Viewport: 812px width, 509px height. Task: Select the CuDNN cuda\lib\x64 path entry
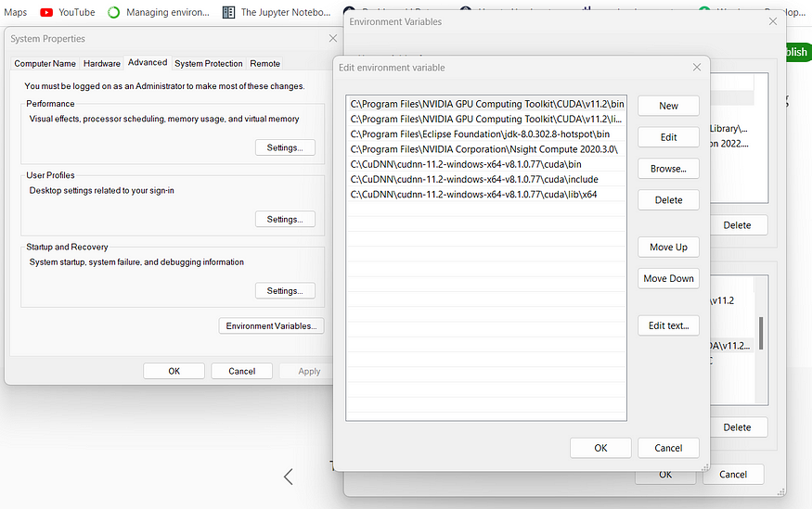pyautogui.click(x=486, y=195)
